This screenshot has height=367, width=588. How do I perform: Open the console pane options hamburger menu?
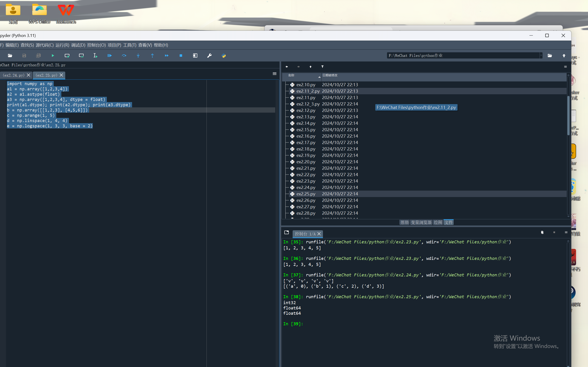566,233
